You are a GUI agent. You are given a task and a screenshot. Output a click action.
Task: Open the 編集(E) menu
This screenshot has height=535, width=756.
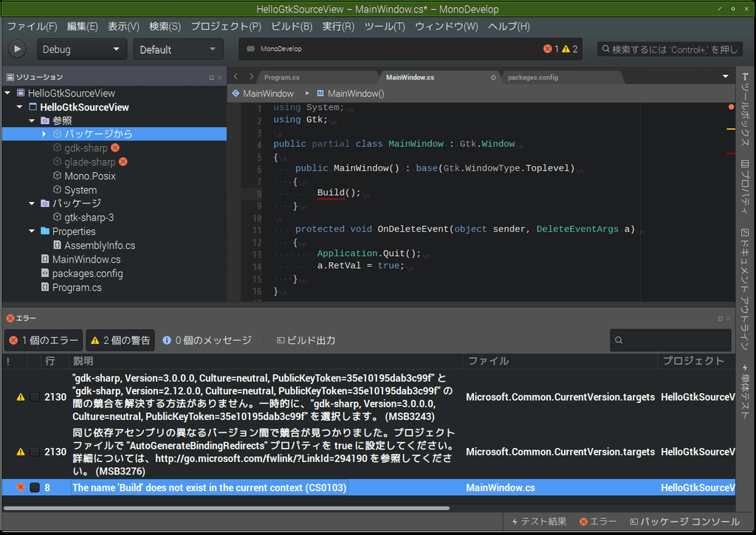83,26
